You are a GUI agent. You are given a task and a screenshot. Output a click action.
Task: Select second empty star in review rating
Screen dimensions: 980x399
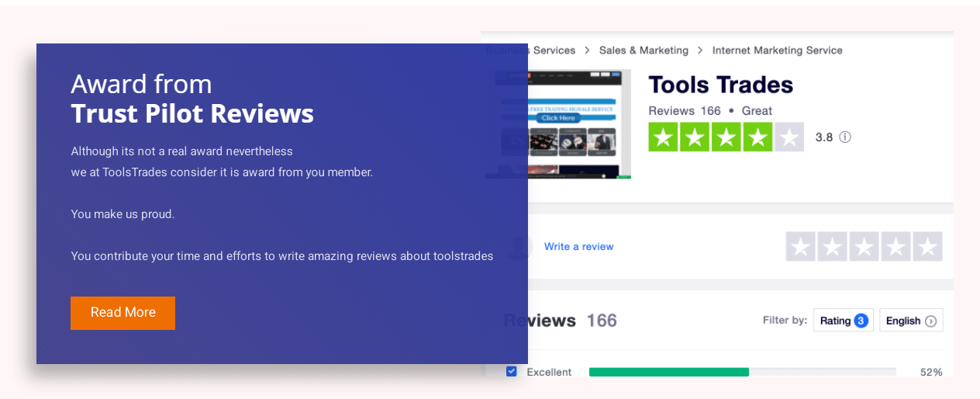point(832,247)
